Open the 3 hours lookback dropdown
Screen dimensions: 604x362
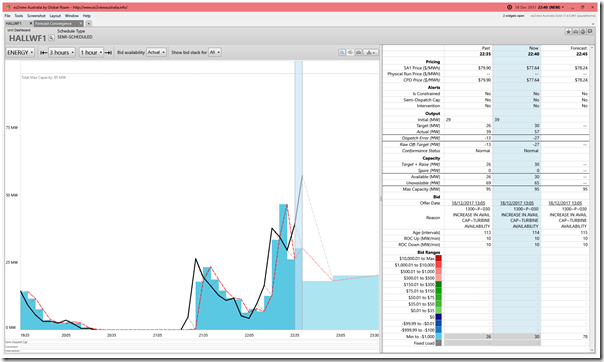[62, 52]
